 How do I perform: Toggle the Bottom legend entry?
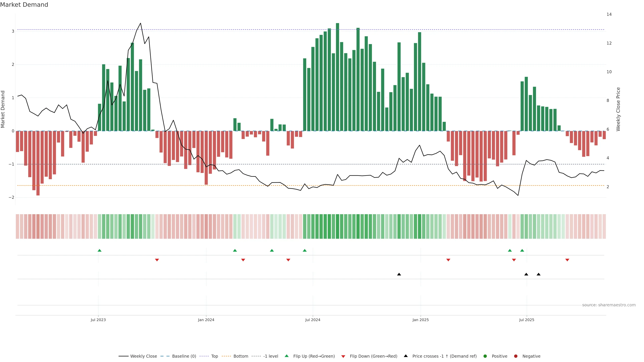(x=240, y=356)
